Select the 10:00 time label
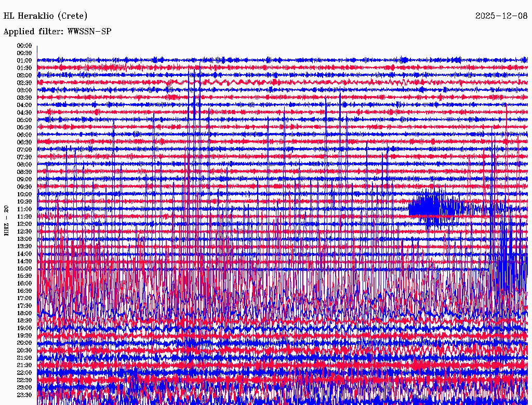Image resolution: width=532 pixels, height=405 pixels. [x=24, y=194]
